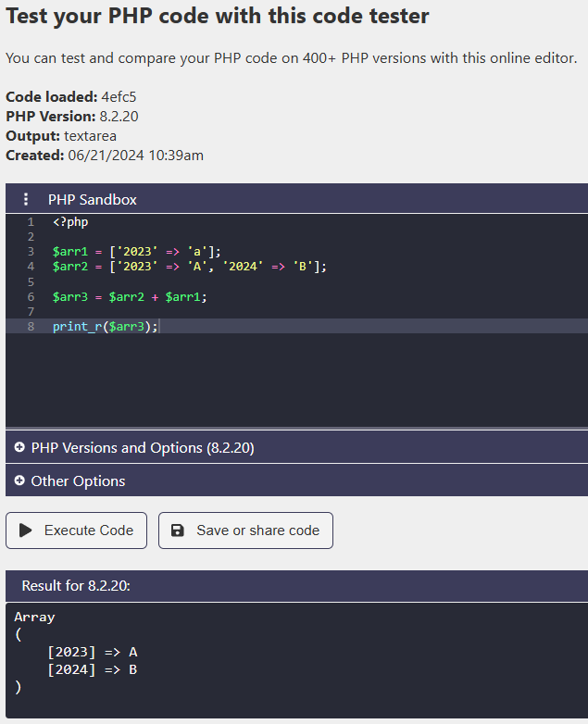588x724 pixels.
Task: Click the PHP Sandbox panel title
Action: 93,199
